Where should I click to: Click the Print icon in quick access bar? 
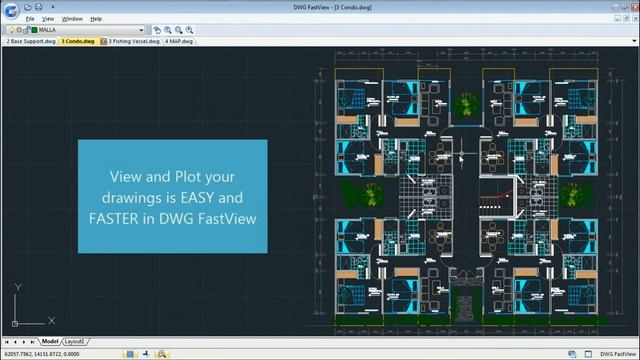pyautogui.click(x=38, y=7)
